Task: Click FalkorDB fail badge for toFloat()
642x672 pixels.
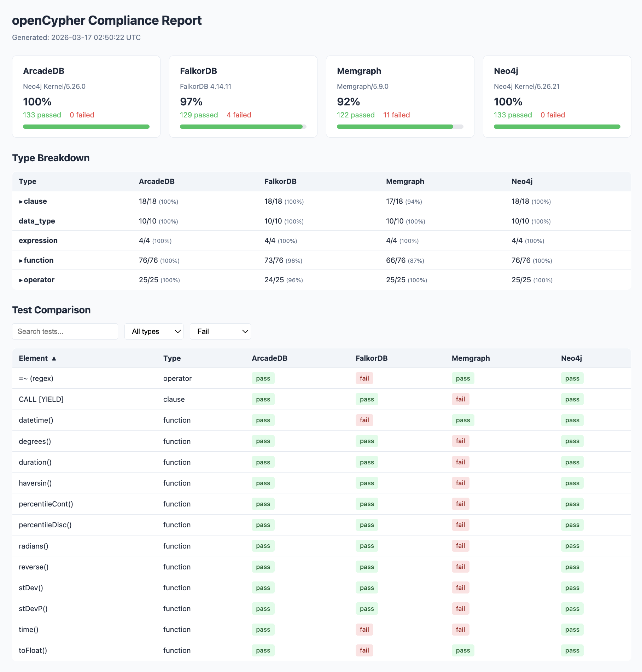Action: pyautogui.click(x=364, y=650)
